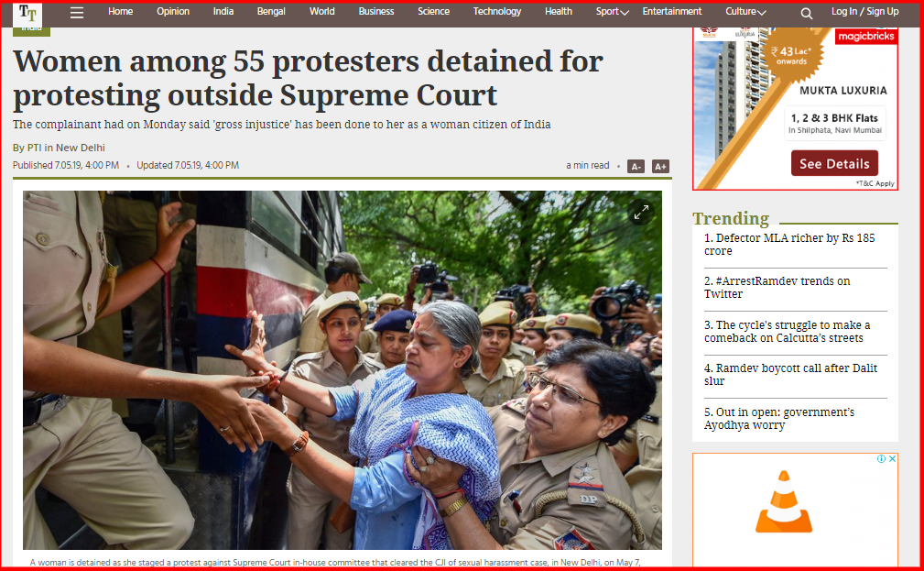Screen dimensions: 924x571
Task: Open the ad info icon
Action: [x=882, y=459]
